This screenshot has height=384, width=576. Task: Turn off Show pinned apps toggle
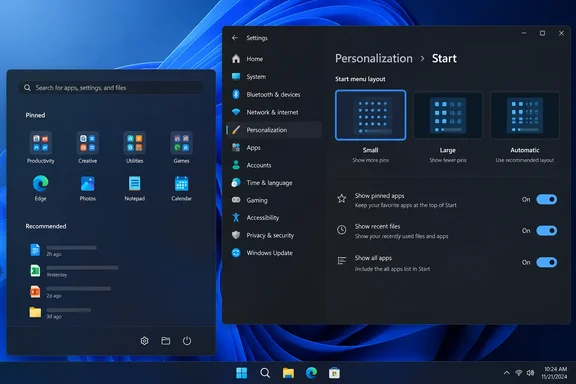pos(546,200)
